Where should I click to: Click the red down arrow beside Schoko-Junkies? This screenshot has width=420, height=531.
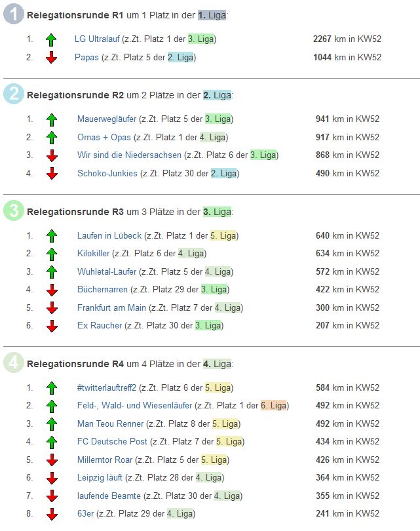(52, 174)
